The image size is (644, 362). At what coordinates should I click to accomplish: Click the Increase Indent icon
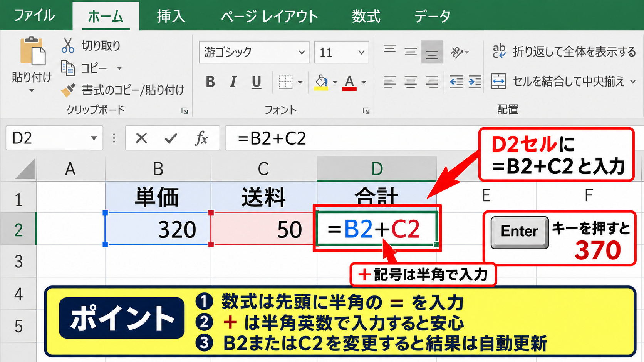(x=475, y=82)
